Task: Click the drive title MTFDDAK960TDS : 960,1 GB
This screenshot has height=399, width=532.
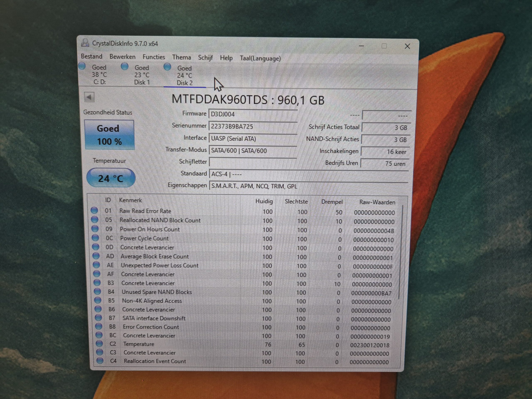Action: click(248, 100)
